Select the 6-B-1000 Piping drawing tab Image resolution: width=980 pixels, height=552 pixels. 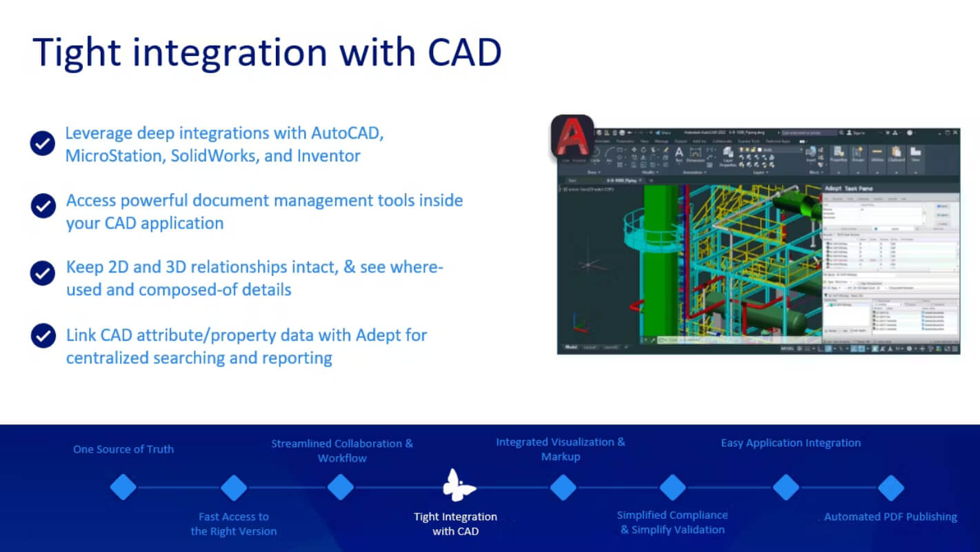point(621,180)
